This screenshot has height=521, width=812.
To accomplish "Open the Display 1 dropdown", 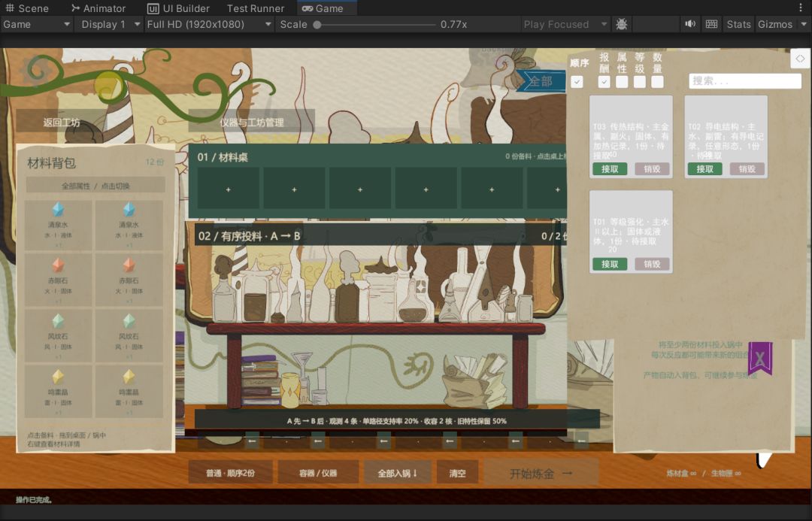I will pos(111,24).
